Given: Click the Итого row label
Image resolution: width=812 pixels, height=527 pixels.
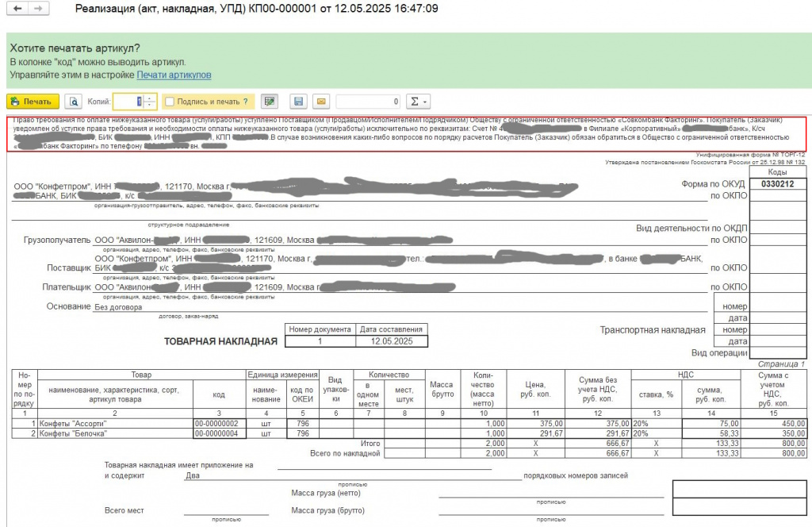Looking at the screenshot, I should click(x=370, y=444).
